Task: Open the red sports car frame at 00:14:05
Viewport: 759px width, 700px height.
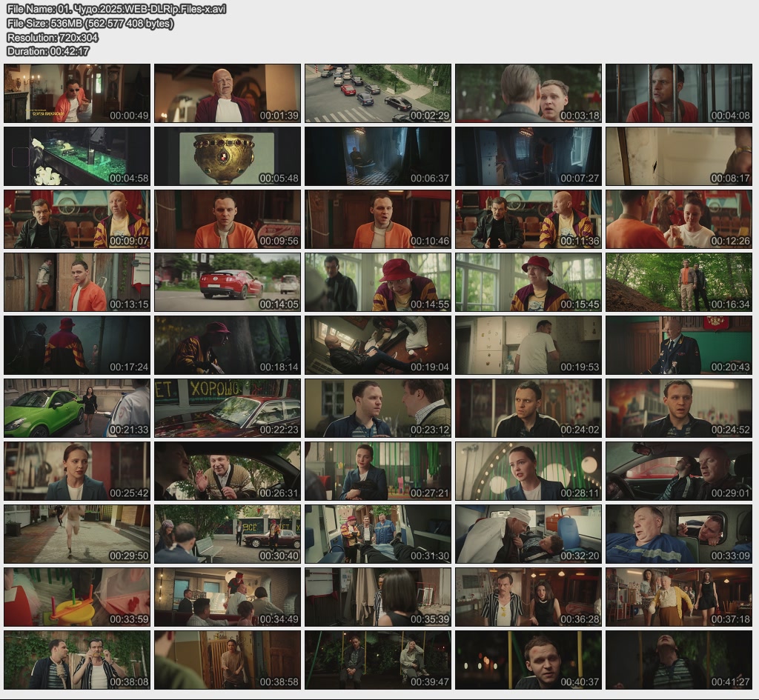Action: tap(228, 282)
